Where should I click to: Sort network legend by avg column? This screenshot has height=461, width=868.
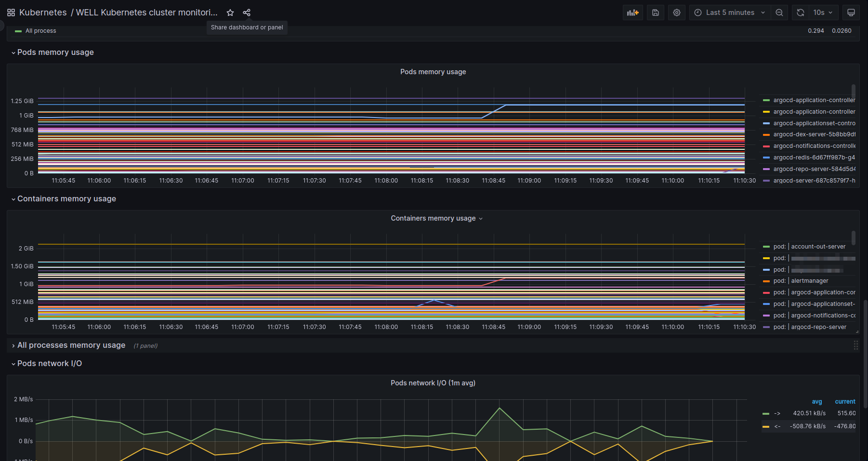pos(816,402)
